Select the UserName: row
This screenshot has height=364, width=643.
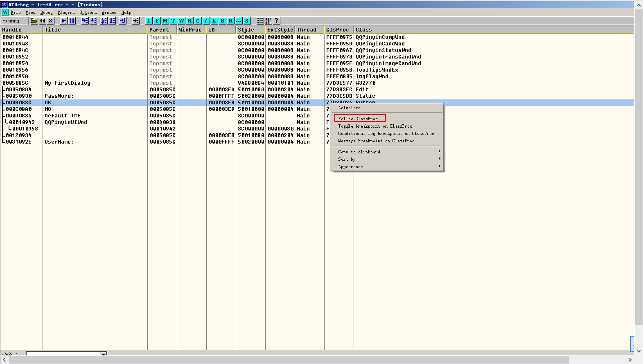[317, 142]
